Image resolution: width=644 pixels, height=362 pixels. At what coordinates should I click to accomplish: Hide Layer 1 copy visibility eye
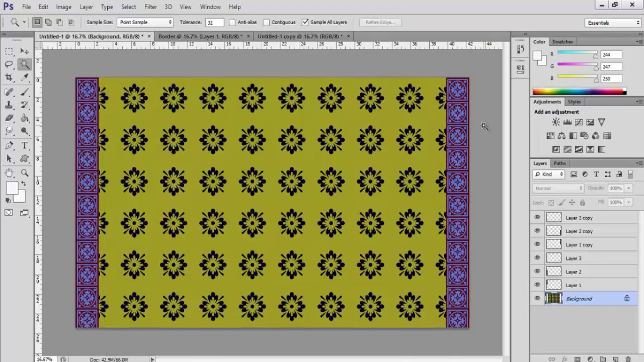point(537,244)
